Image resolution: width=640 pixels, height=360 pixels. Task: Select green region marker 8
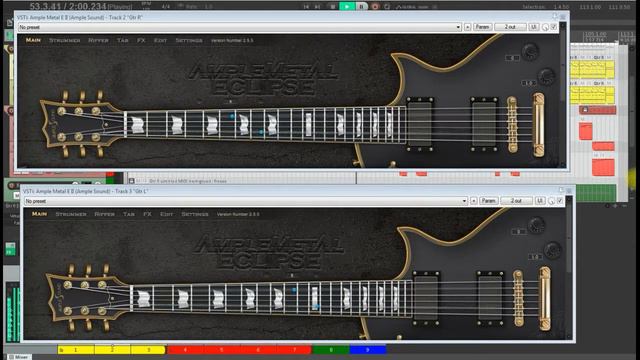[x=331, y=350]
